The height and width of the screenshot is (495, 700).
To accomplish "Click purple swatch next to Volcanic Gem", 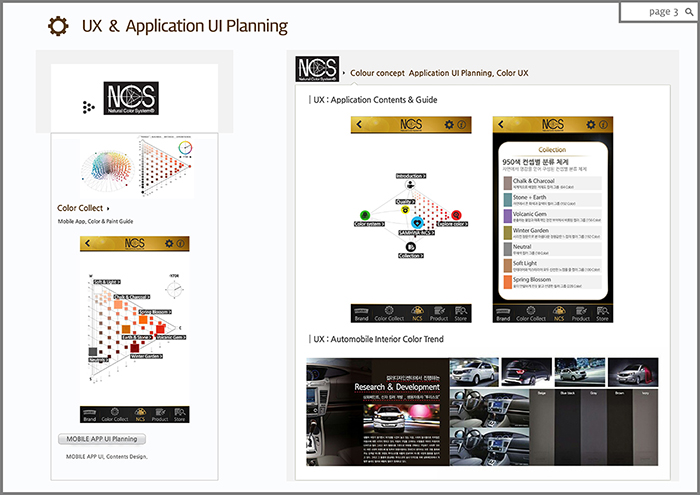I will click(508, 216).
